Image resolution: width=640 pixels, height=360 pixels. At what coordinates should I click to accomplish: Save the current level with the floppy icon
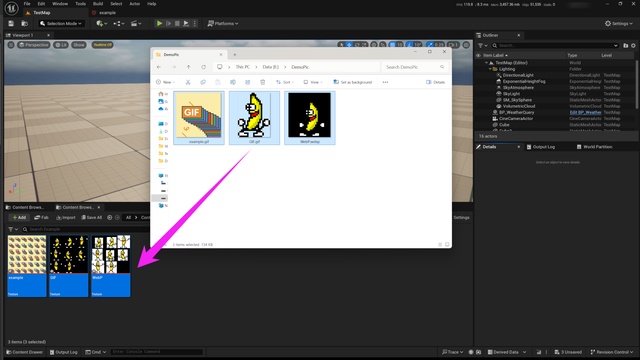[11, 24]
